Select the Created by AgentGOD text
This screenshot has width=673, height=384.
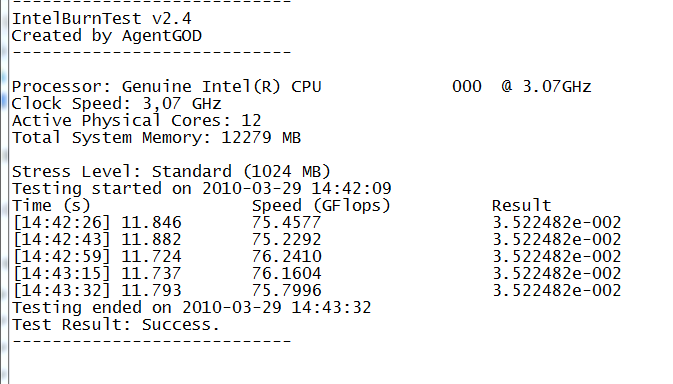click(x=106, y=36)
